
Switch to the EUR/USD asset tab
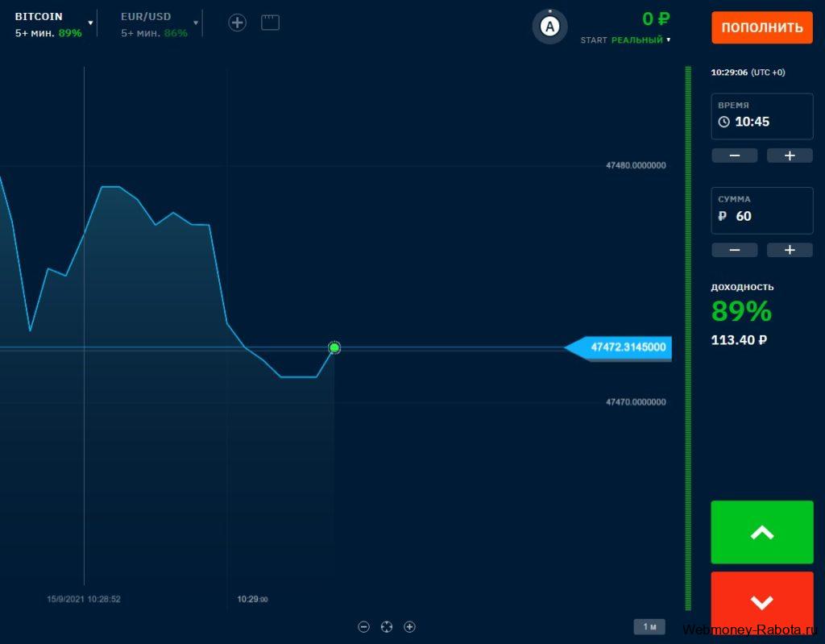(x=154, y=24)
